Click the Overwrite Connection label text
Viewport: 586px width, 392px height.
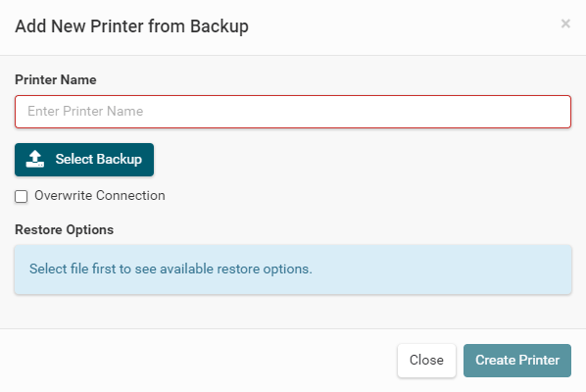(x=100, y=195)
